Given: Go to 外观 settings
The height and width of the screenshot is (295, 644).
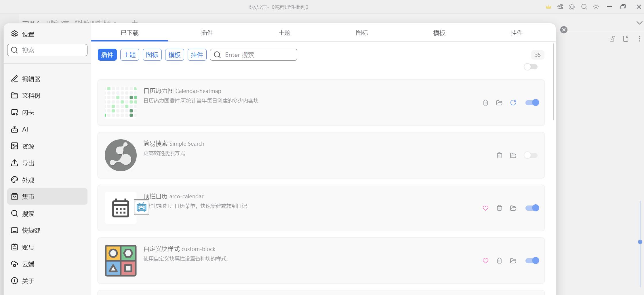Looking at the screenshot, I should [47, 180].
